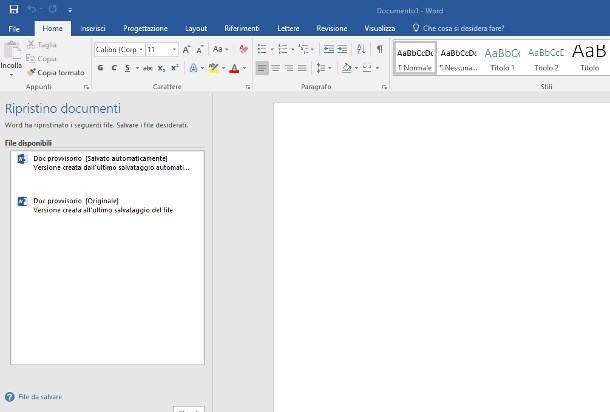Select Doc provvisorio [Salvato automaticamente] file
Screen dimensions: 610x412
[x=107, y=163]
